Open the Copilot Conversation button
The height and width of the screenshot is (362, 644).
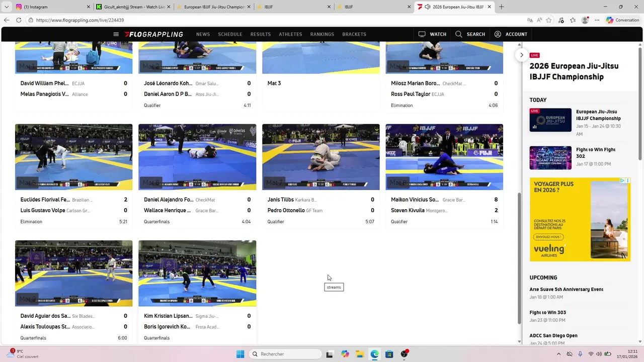tap(623, 20)
